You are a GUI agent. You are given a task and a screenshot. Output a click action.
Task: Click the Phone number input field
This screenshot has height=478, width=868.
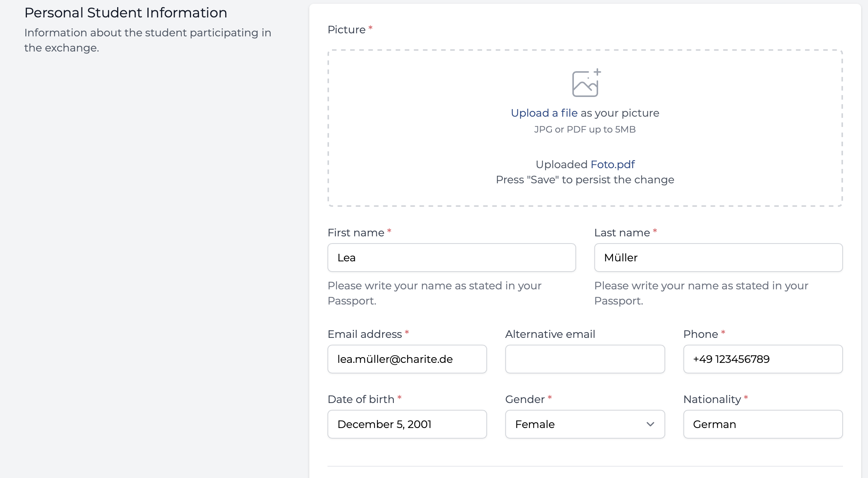[763, 359]
